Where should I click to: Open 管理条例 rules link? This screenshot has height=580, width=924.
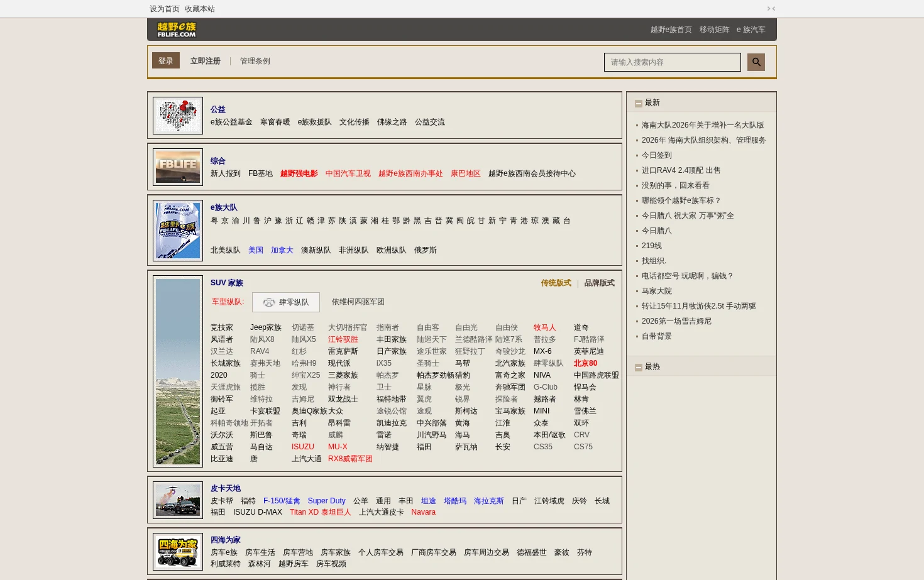click(x=255, y=61)
